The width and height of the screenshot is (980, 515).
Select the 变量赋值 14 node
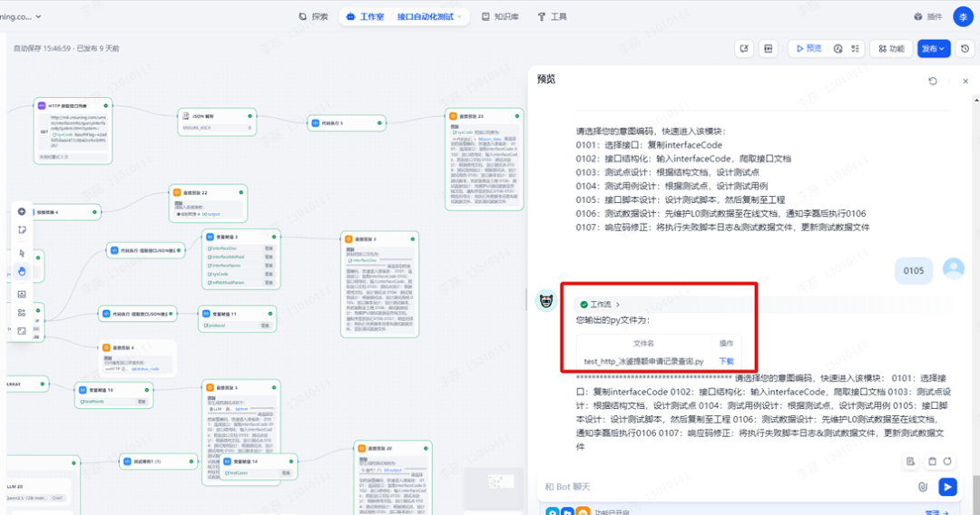258,467
